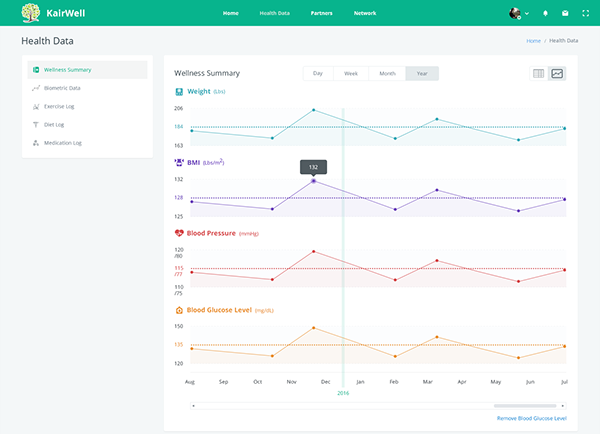Click the BMI peak data point 132

pos(313,181)
